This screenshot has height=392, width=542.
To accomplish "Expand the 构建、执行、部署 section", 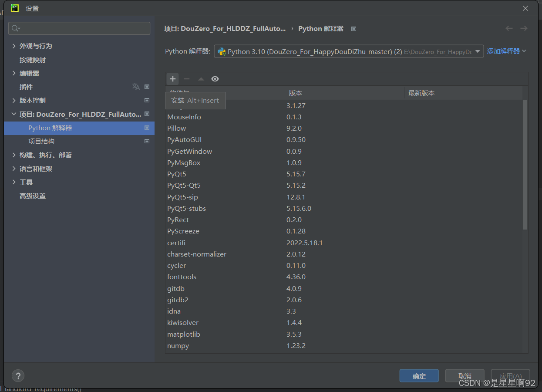I will 14,155.
